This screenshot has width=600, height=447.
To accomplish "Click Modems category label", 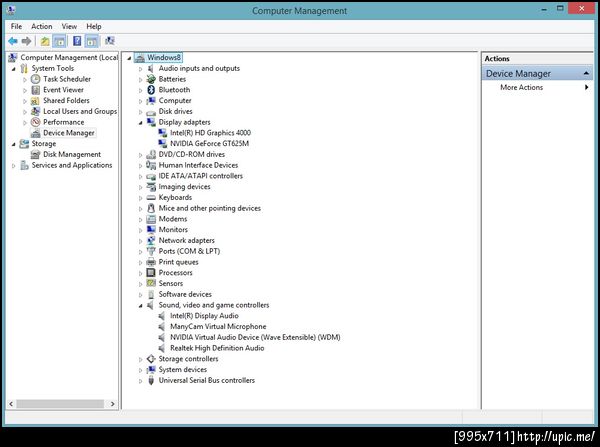I will coord(173,219).
